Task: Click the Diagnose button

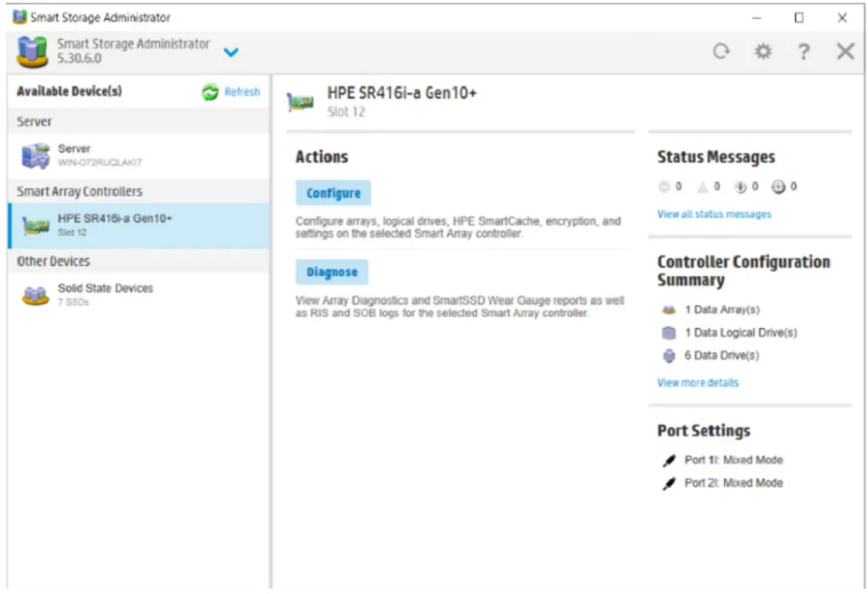Action: (332, 272)
